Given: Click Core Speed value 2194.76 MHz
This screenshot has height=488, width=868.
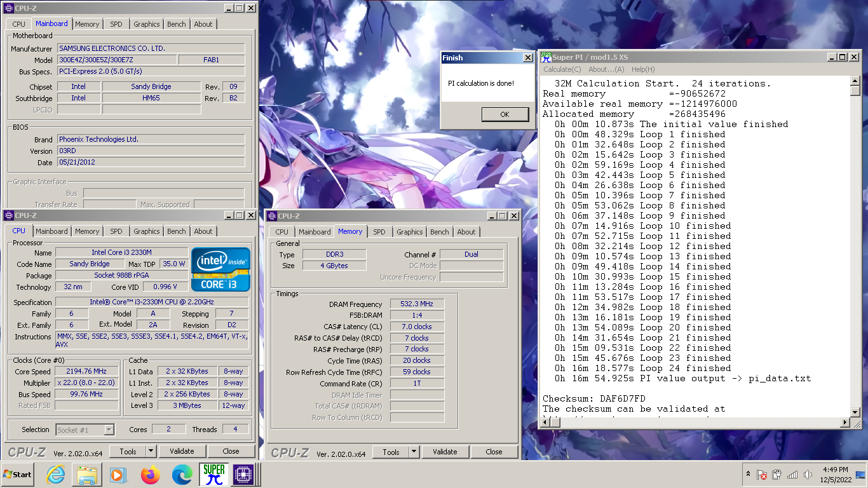Looking at the screenshot, I should click(x=86, y=371).
